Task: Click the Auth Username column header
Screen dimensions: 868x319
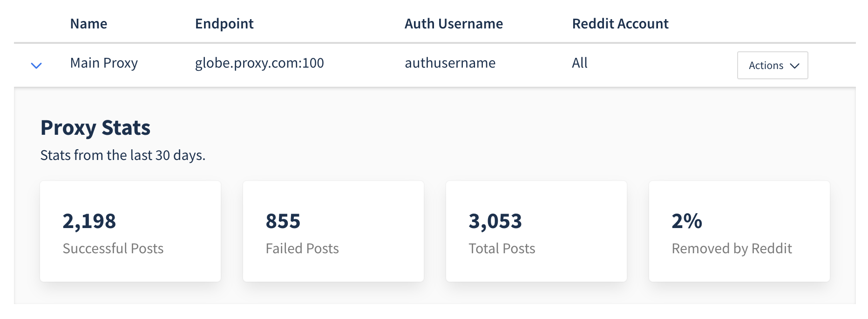Action: pos(454,24)
